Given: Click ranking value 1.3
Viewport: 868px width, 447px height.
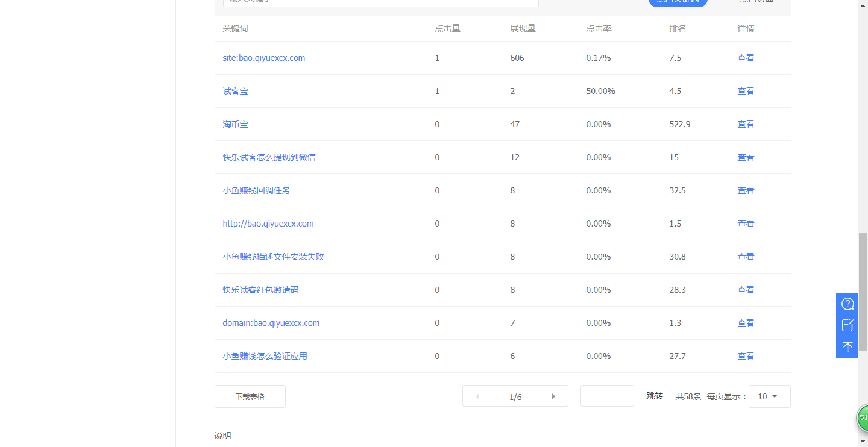Looking at the screenshot, I should click(675, 323).
